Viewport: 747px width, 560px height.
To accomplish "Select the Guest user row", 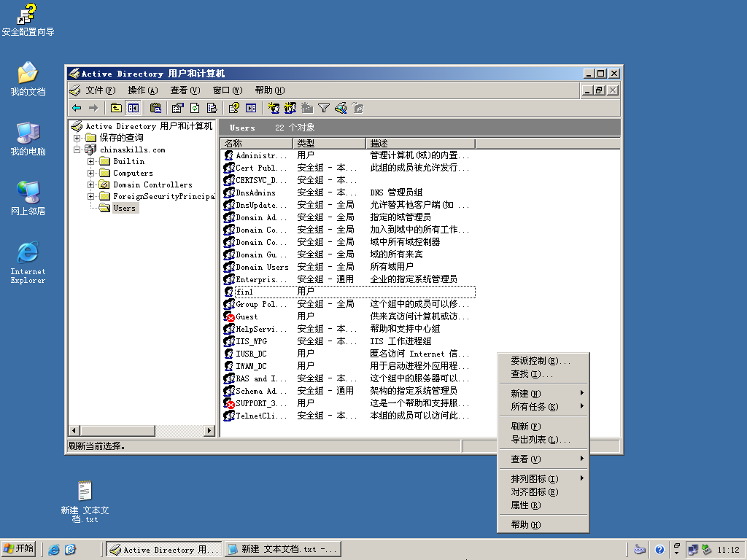I will click(349, 316).
